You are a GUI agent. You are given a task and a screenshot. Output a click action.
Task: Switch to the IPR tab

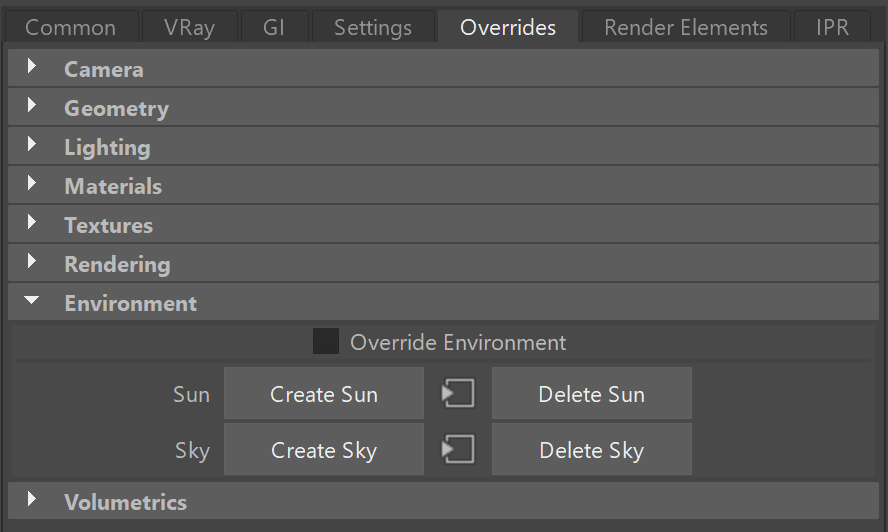832,27
